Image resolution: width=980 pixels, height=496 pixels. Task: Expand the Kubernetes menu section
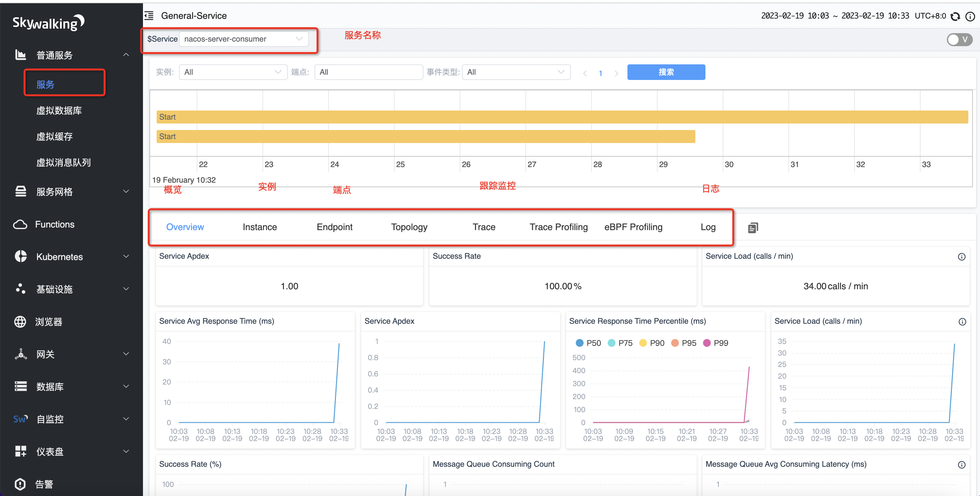pyautogui.click(x=126, y=256)
